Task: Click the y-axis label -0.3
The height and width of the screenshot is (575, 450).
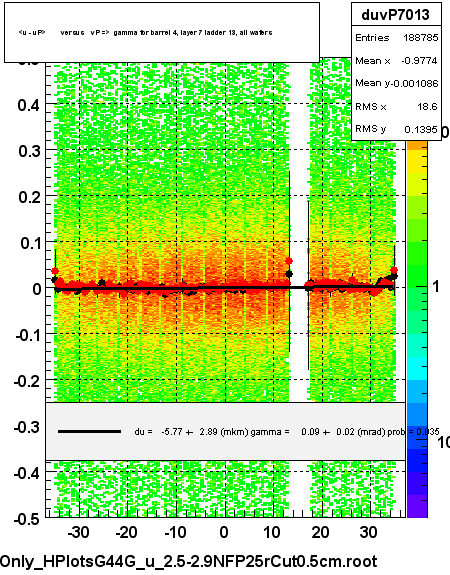Action: tap(26, 427)
